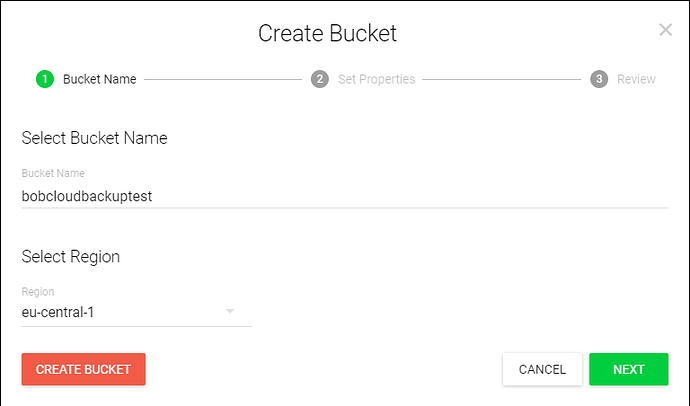
Task: Switch to the Set Properties step
Action: coord(376,79)
